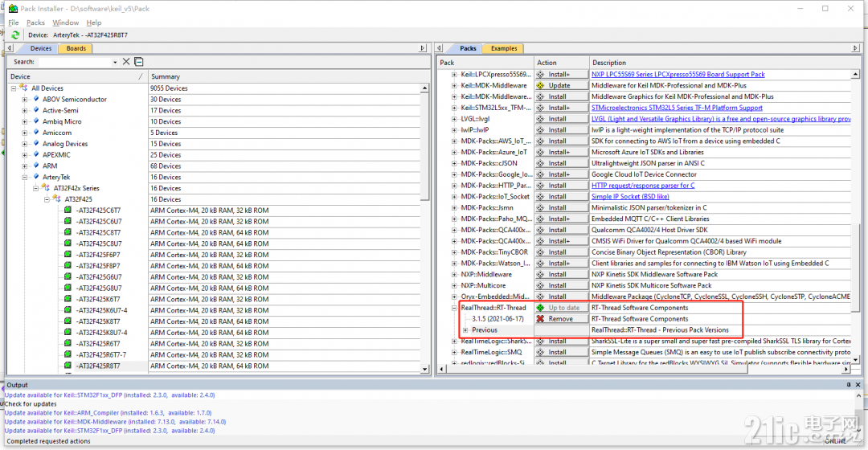
Task: Click install icon for lwIP::lwIP pack
Action: point(540,129)
